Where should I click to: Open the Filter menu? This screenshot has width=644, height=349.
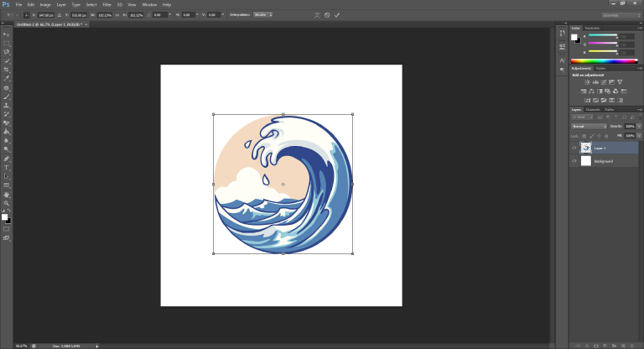tap(106, 4)
